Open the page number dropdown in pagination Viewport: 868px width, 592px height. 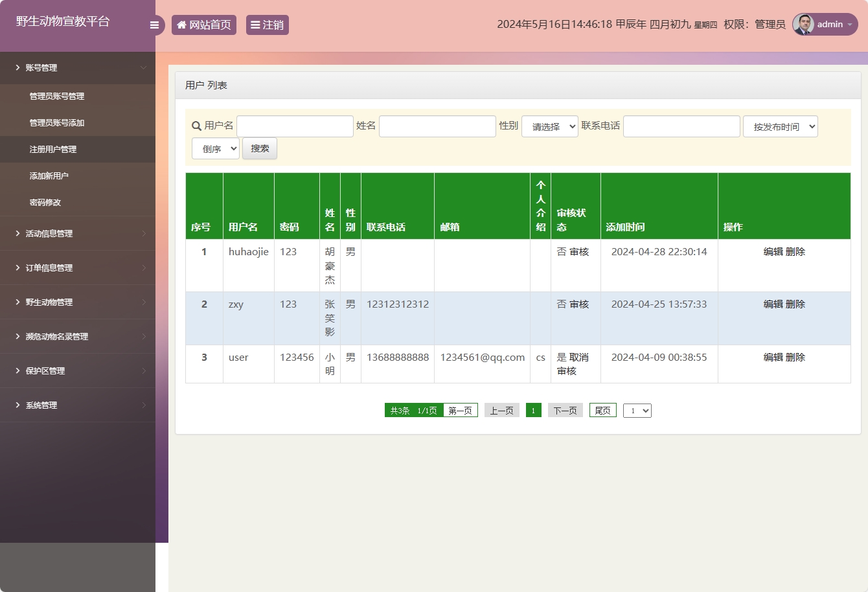click(637, 410)
